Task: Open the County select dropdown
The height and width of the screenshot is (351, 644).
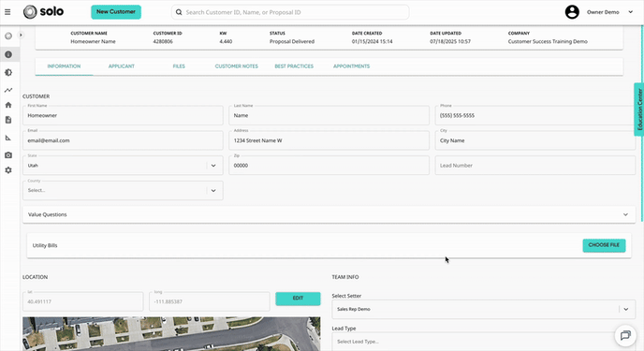Action: click(x=123, y=191)
